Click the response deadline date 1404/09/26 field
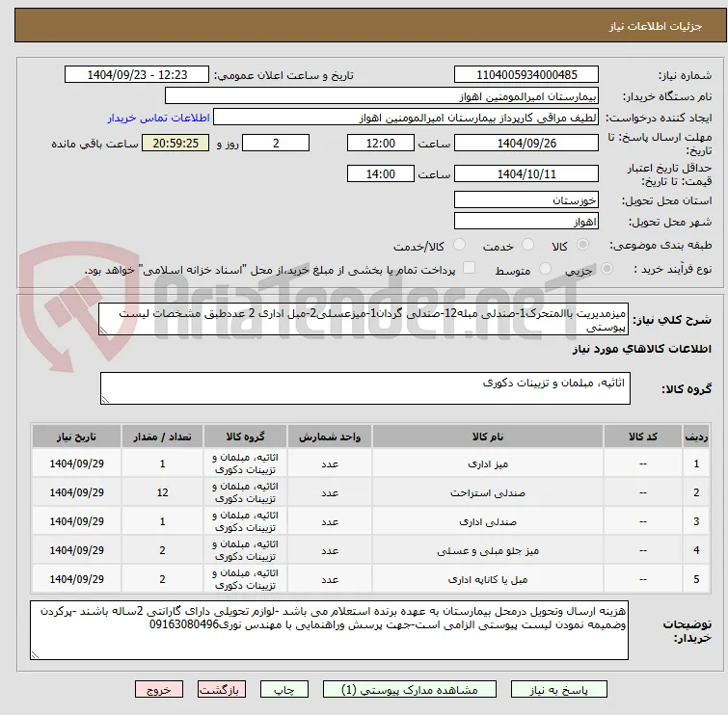Screen dimensions: 728x715 526,143
